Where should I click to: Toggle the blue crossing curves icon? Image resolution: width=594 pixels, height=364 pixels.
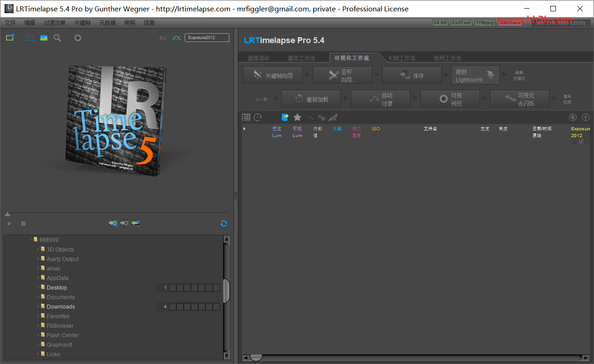176,38
